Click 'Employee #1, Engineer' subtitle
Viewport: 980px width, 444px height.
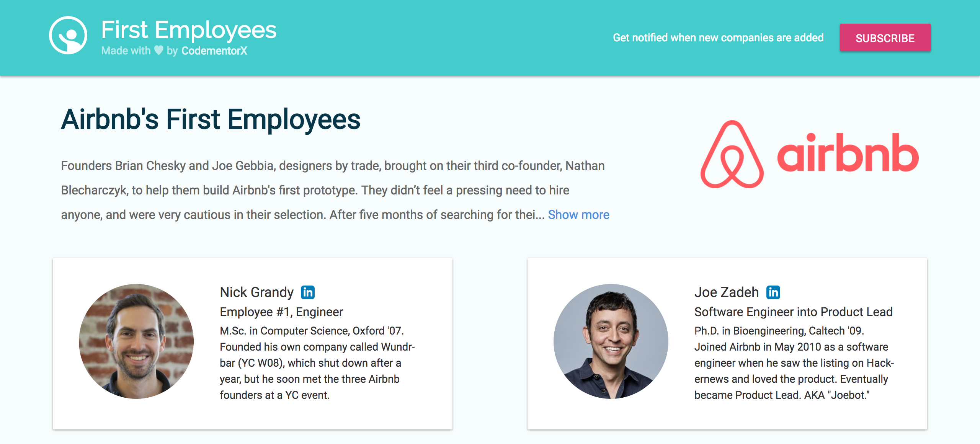(281, 312)
